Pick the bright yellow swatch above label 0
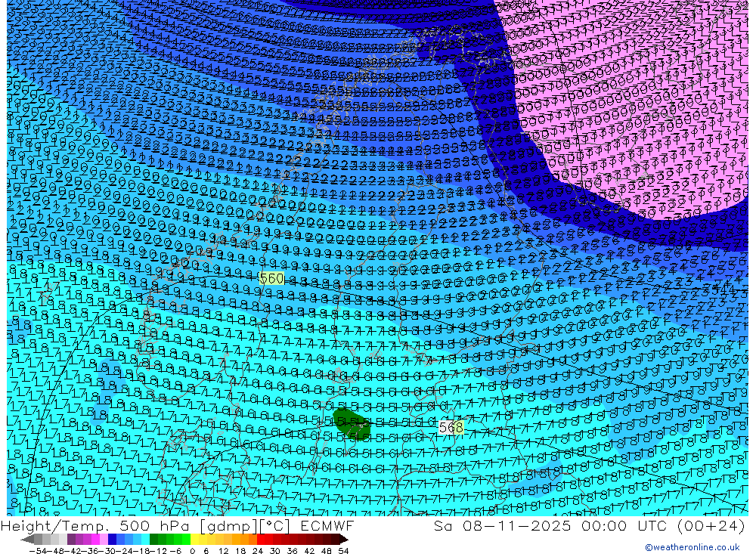Image resolution: width=756 pixels, height=554 pixels. tap(195, 540)
